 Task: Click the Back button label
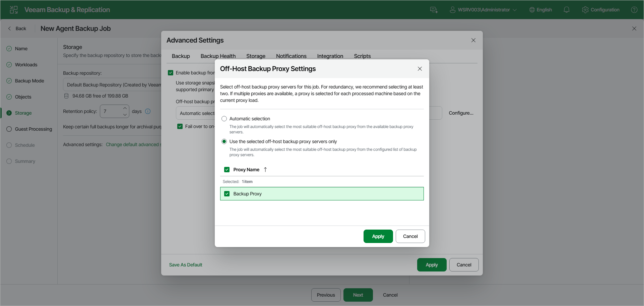coord(21,28)
